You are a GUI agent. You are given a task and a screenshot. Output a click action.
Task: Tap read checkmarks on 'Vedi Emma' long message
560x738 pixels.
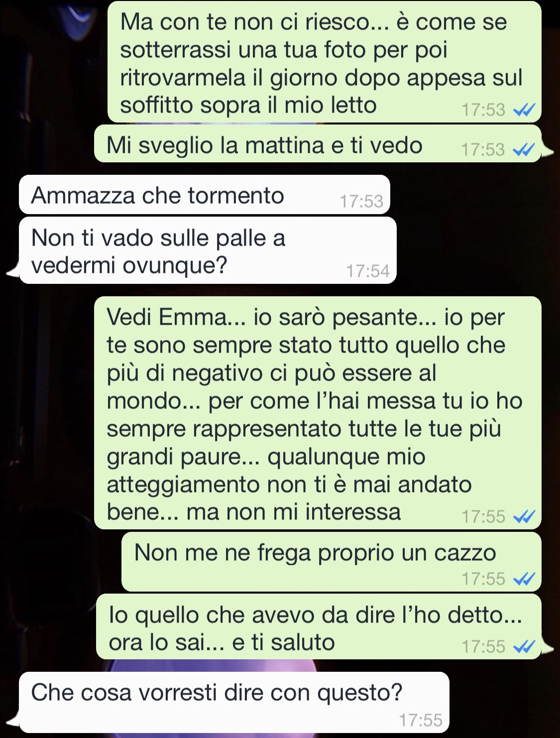click(x=523, y=517)
